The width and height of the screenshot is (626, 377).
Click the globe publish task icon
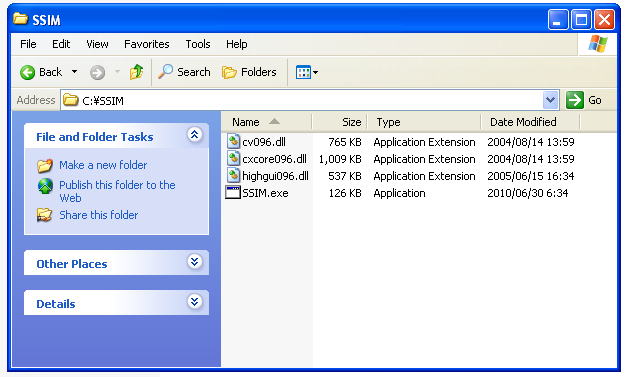coord(45,186)
